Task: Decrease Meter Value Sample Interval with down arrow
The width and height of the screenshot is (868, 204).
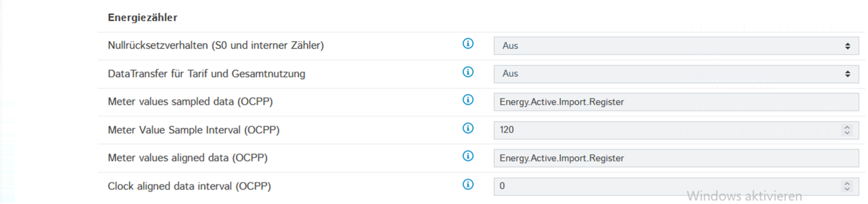Action: 847,133
